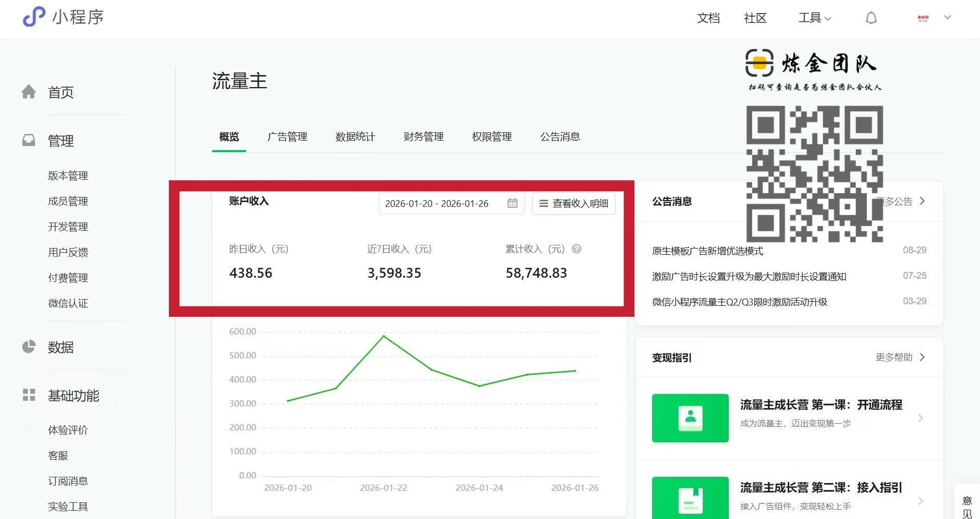Click the pie chart icon beside 数据
This screenshot has width=980, height=519.
(x=29, y=347)
